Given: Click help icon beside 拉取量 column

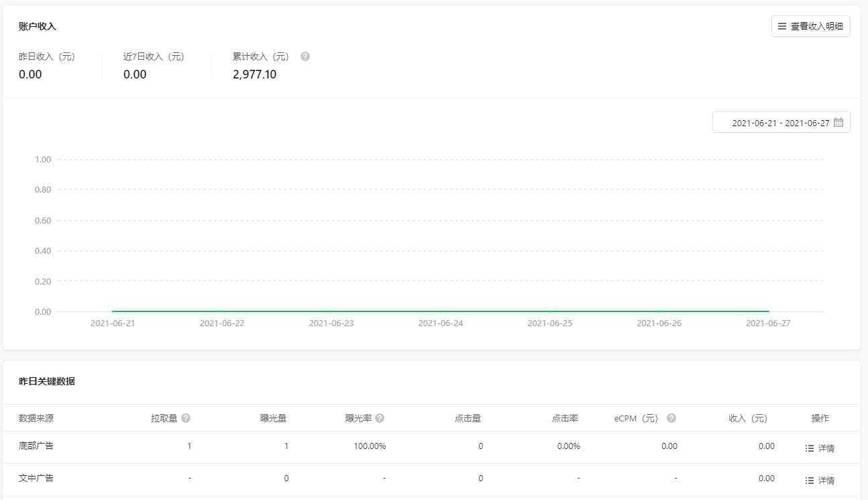Looking at the screenshot, I should coord(186,418).
